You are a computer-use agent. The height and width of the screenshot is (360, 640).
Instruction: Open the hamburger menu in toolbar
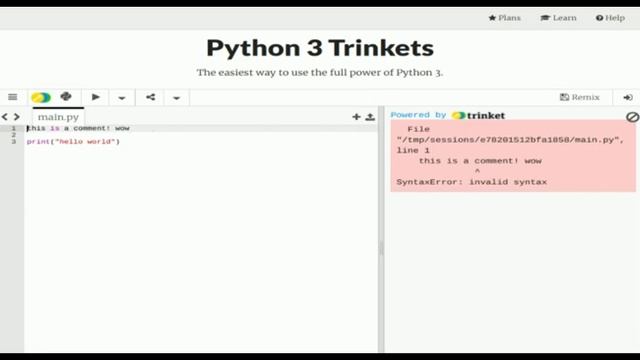[x=13, y=97]
